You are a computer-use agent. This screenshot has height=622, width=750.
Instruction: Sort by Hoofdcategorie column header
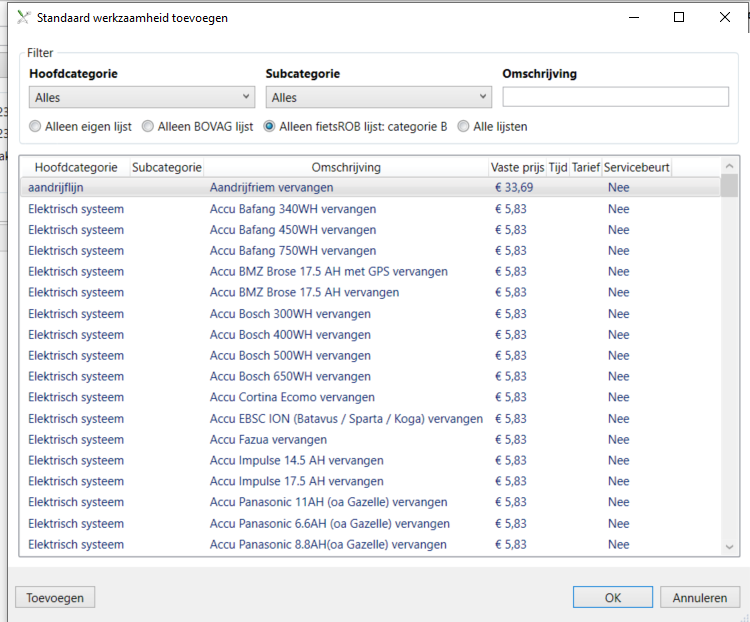click(75, 167)
